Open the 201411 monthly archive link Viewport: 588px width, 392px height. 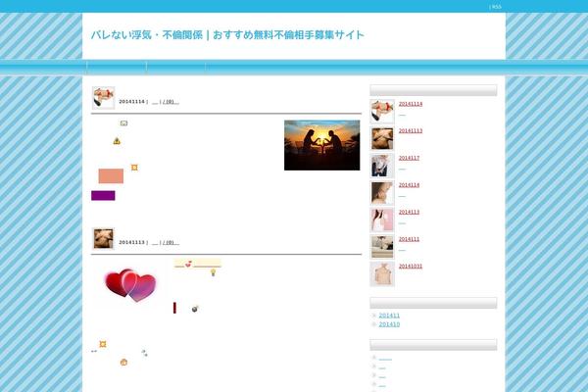pyautogui.click(x=389, y=316)
